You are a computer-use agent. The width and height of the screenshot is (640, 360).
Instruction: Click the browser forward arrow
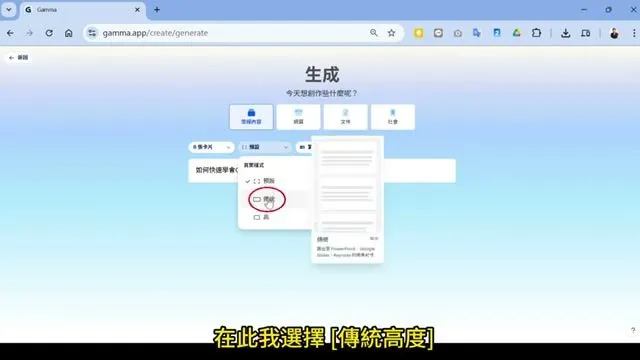29,33
